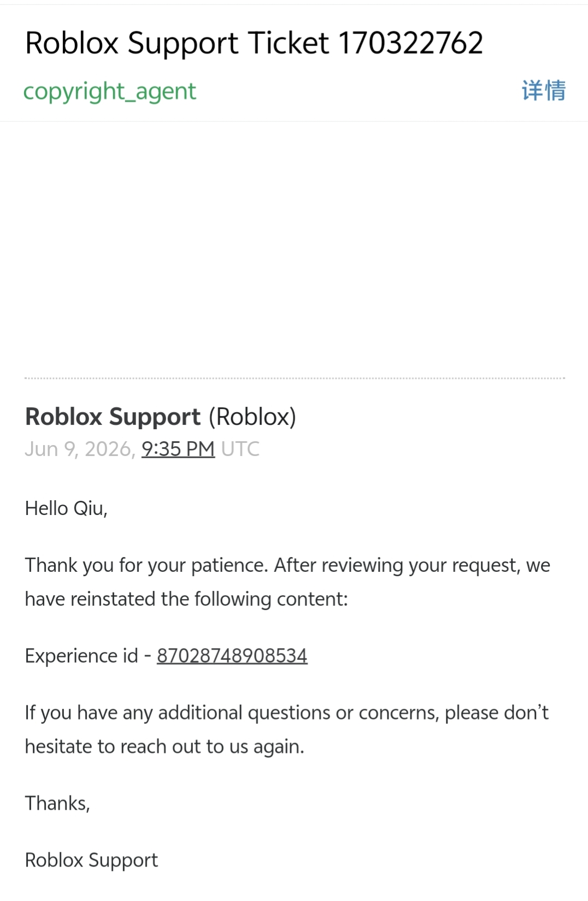588x901 pixels.
Task: Tap the dotted separator line above message
Action: pyautogui.click(x=295, y=378)
